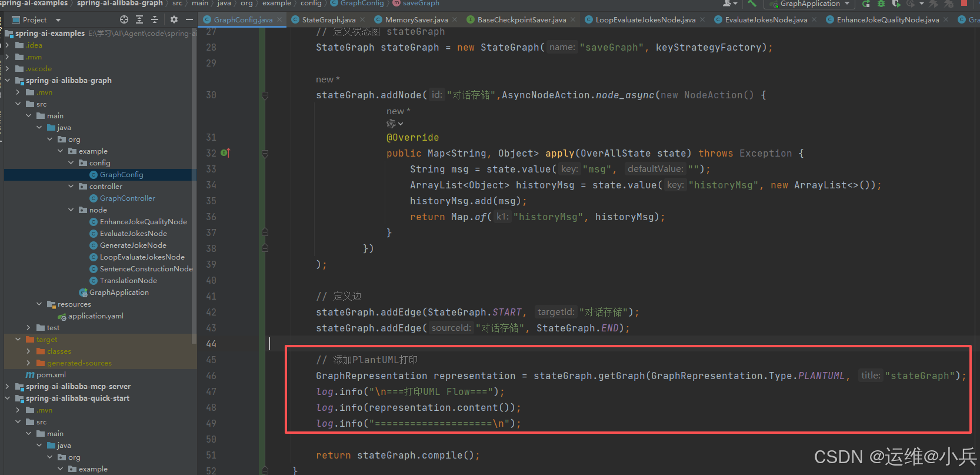Viewport: 980px width, 475px height.
Task: Close the BaseCheckpointSaver.java tab
Action: click(x=573, y=19)
